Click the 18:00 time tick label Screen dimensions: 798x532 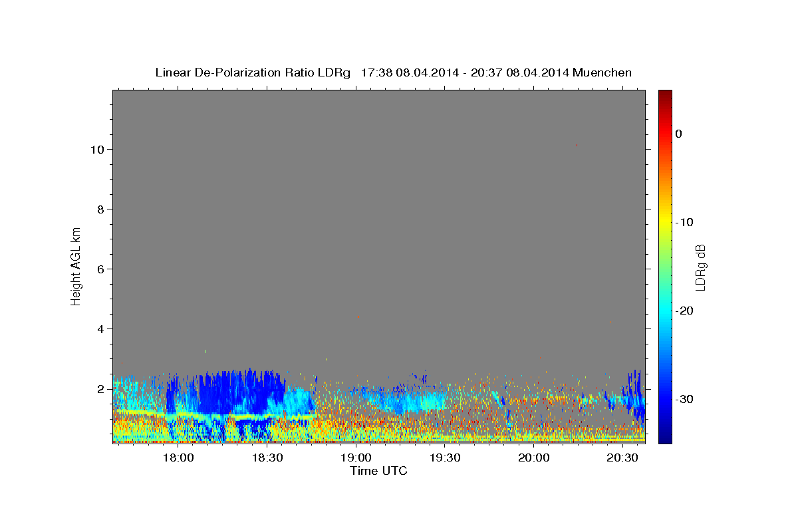pyautogui.click(x=178, y=458)
